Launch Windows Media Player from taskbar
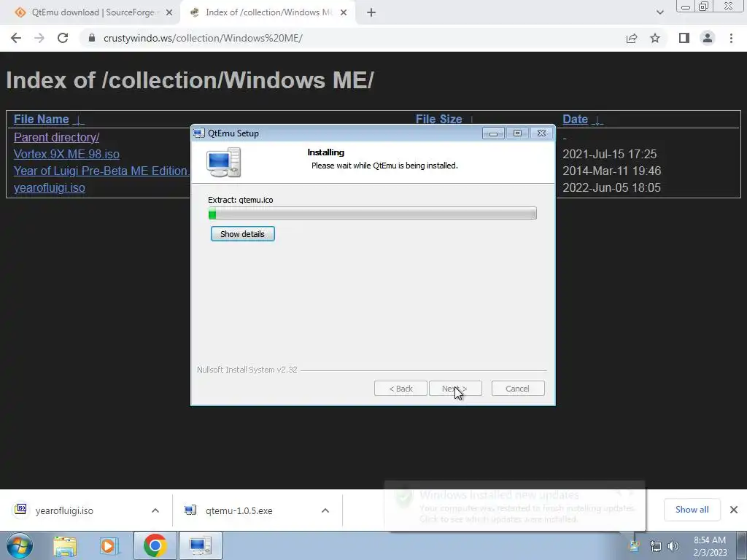 pyautogui.click(x=109, y=546)
